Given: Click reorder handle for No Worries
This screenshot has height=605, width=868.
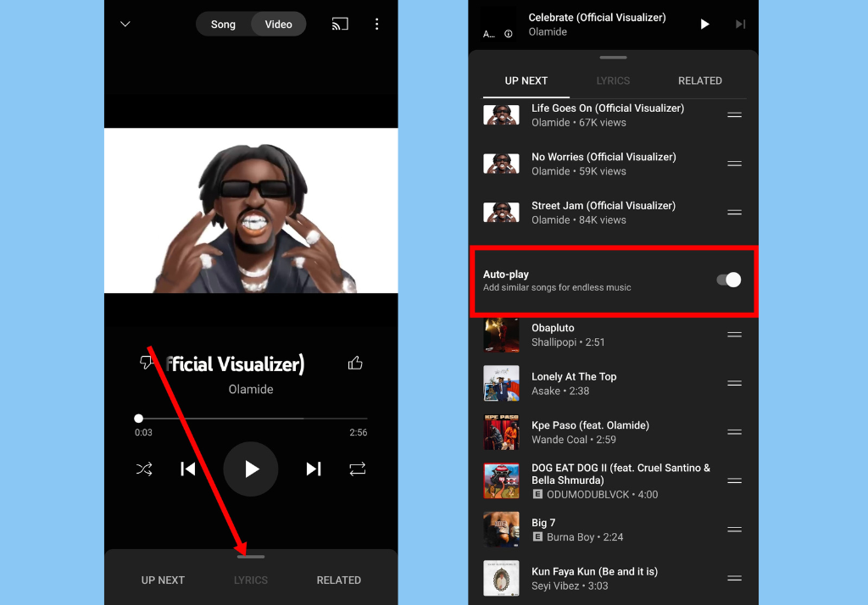Looking at the screenshot, I should click(734, 164).
